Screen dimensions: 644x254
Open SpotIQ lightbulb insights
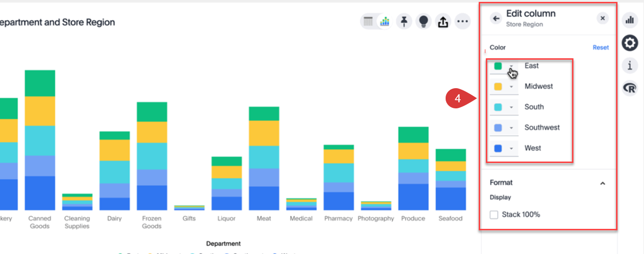tap(423, 21)
